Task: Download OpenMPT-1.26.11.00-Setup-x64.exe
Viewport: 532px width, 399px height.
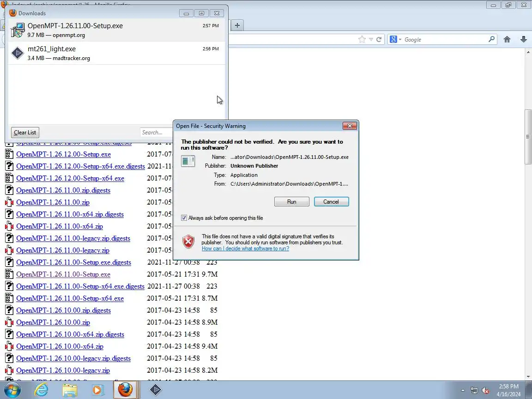Action: (x=70, y=298)
